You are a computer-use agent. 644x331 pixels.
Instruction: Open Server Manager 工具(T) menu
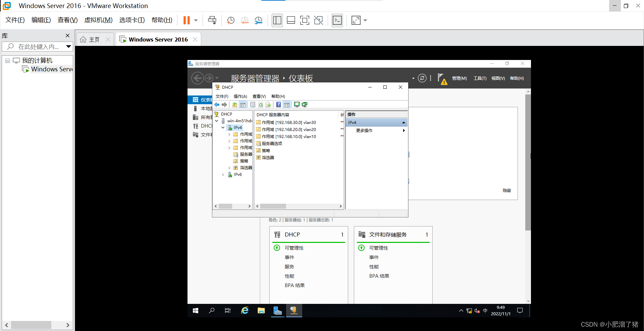pyautogui.click(x=480, y=78)
